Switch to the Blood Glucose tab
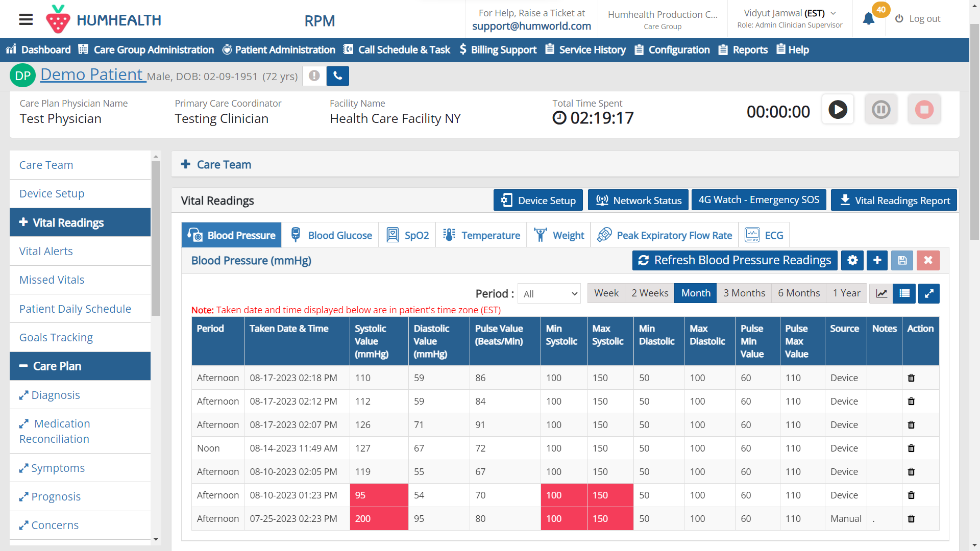Viewport: 980px width, 551px height. tap(330, 235)
